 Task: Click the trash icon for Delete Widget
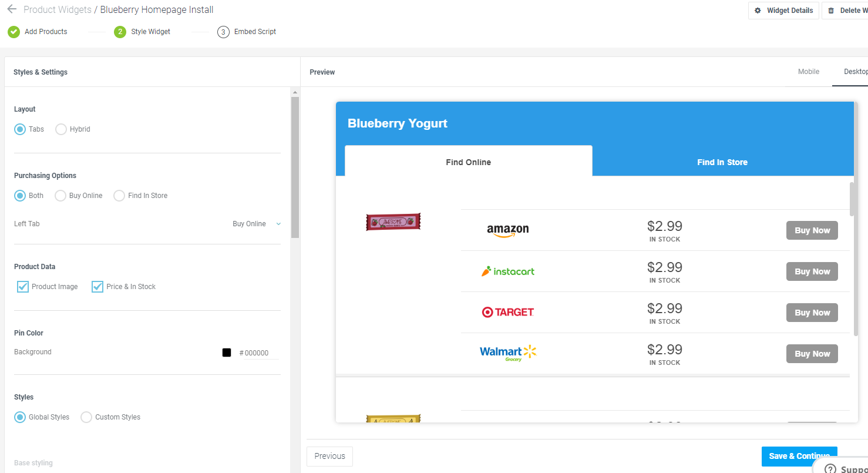pos(831,11)
